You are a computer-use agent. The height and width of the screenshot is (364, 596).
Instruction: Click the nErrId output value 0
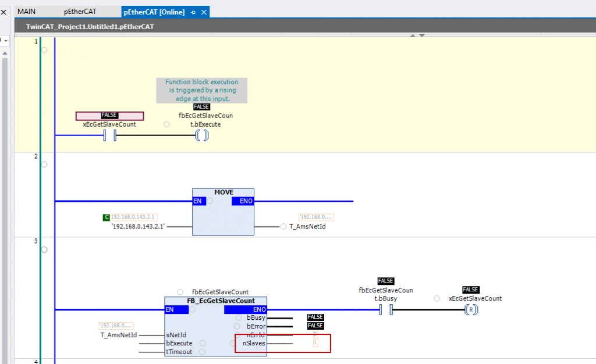(315, 334)
